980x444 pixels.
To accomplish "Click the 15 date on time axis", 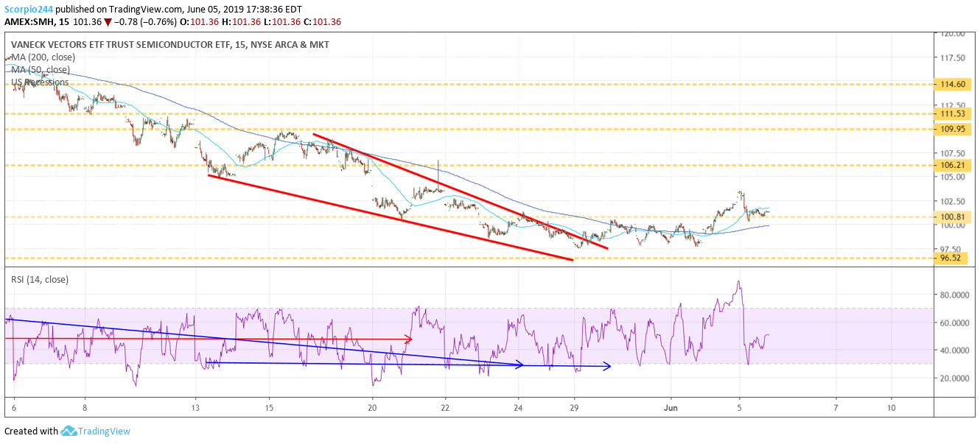I will point(270,406).
